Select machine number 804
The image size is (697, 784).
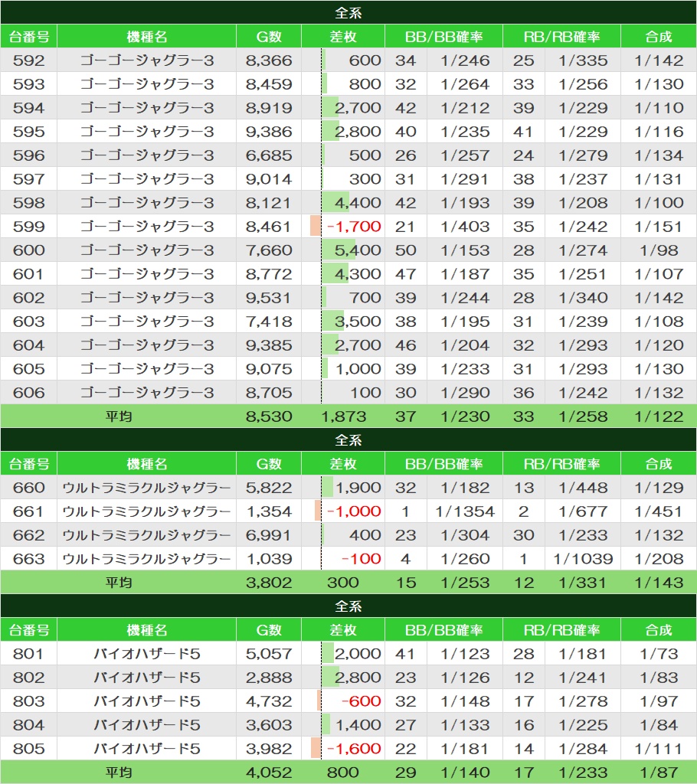point(28,725)
